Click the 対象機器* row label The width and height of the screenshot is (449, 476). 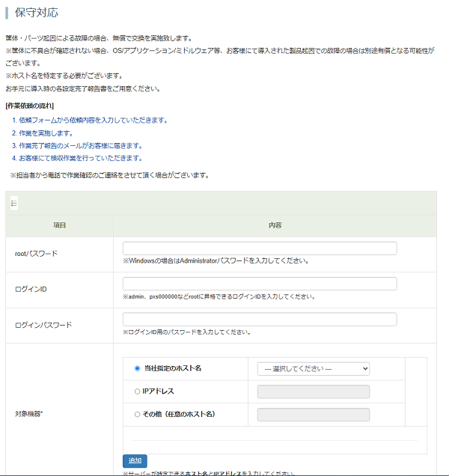(29, 414)
